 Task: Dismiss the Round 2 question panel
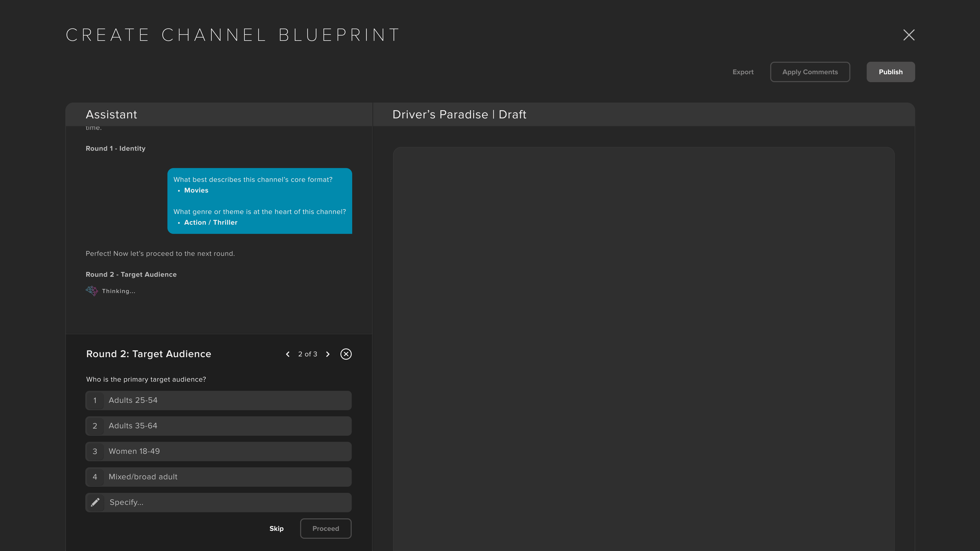point(346,354)
